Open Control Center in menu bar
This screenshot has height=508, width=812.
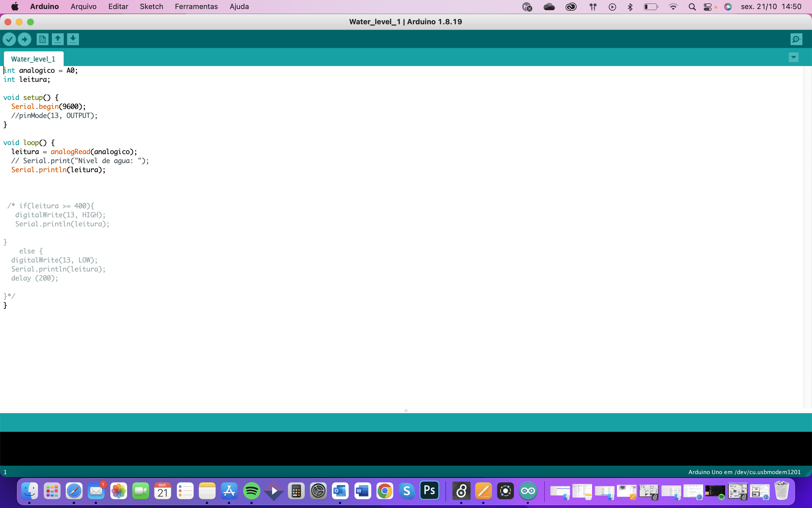708,7
